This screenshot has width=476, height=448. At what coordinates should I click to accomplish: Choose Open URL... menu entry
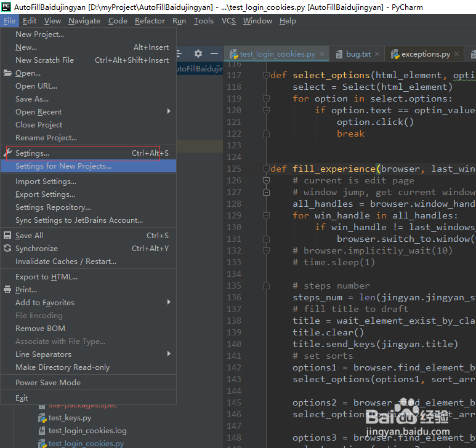[x=88, y=86]
